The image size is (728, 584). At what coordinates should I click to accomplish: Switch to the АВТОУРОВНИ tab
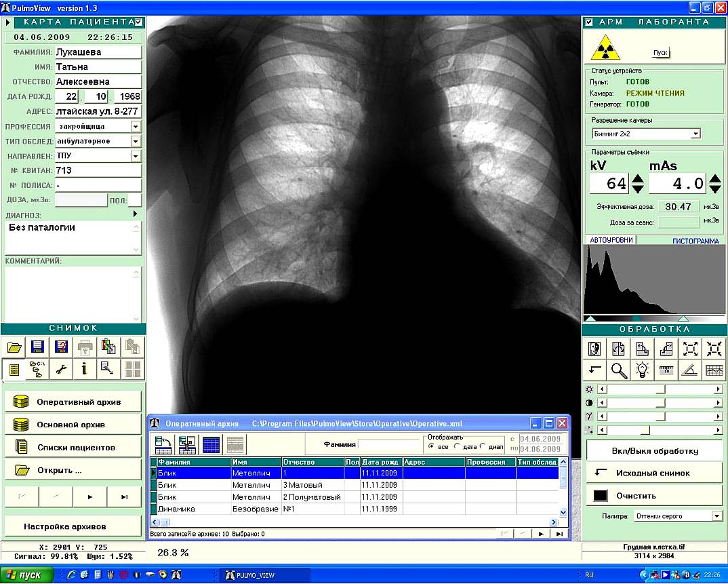click(611, 239)
